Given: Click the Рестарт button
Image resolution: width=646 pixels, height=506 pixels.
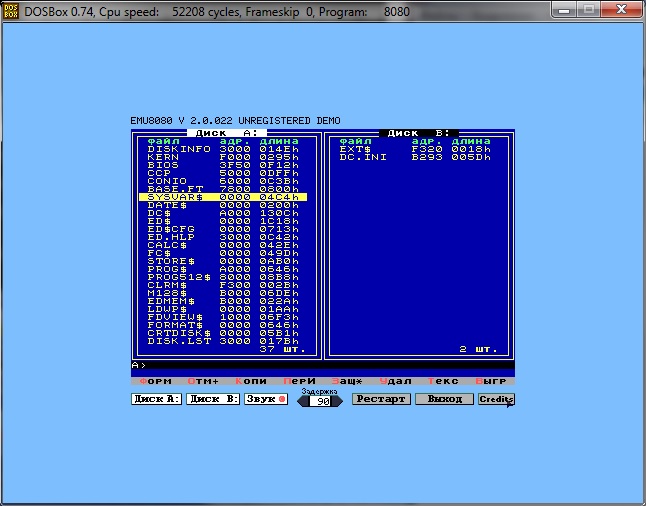Looking at the screenshot, I should [x=380, y=399].
